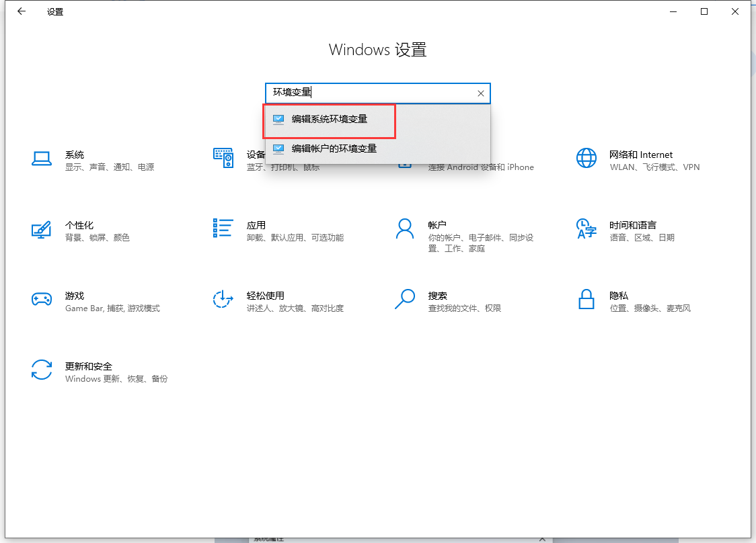Open the 网络和 Internet globe icon
Viewport: 756px width, 543px height.
tap(587, 158)
